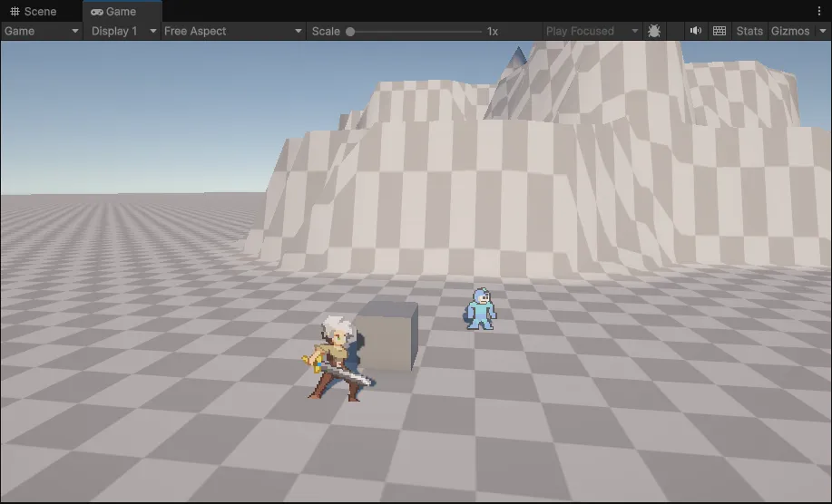Open the Game view type dropdown
Screen dimensions: 832x504
click(42, 31)
